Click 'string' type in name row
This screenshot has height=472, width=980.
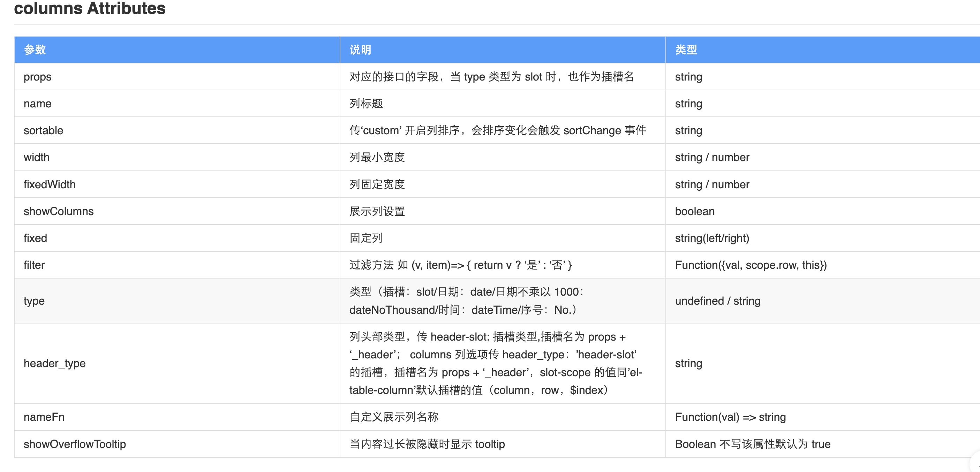[x=688, y=104]
